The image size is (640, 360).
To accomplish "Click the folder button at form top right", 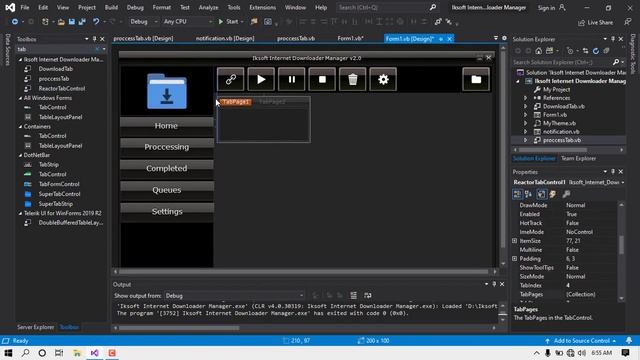I will point(476,79).
